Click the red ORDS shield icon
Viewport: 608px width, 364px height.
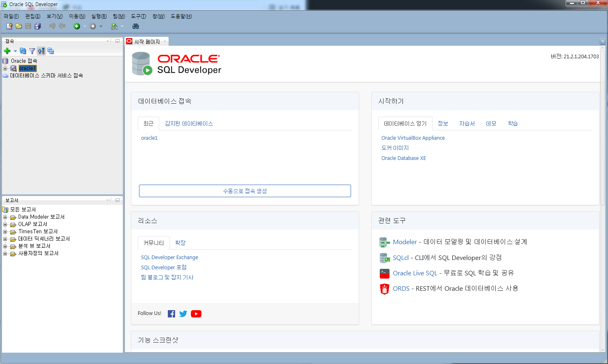point(384,289)
